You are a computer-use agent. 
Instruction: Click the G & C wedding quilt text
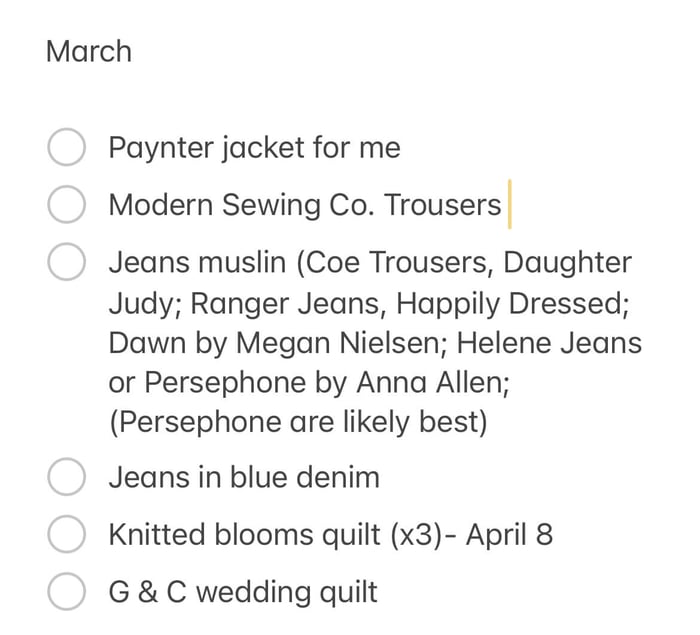coord(243,592)
